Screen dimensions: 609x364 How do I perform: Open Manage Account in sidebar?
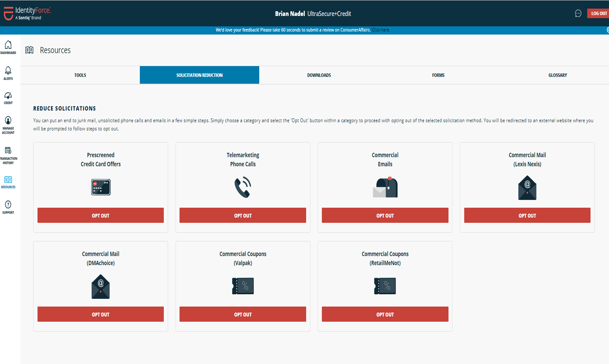pyautogui.click(x=8, y=125)
